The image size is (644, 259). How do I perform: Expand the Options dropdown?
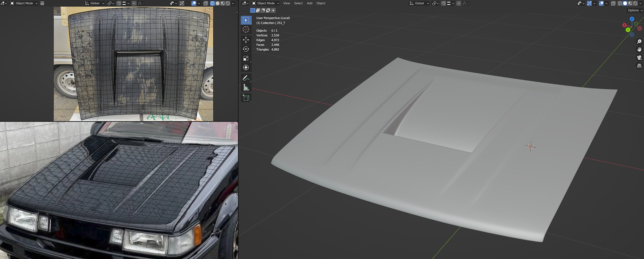pyautogui.click(x=635, y=10)
